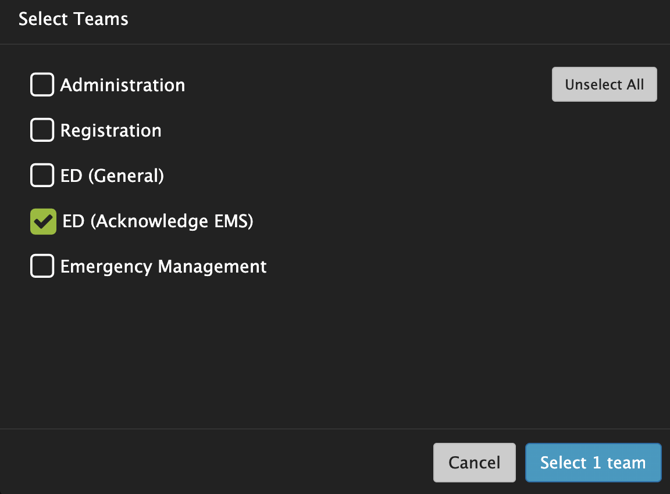Image resolution: width=670 pixels, height=494 pixels.
Task: Confirm with the Select 1 team button
Action: (593, 463)
